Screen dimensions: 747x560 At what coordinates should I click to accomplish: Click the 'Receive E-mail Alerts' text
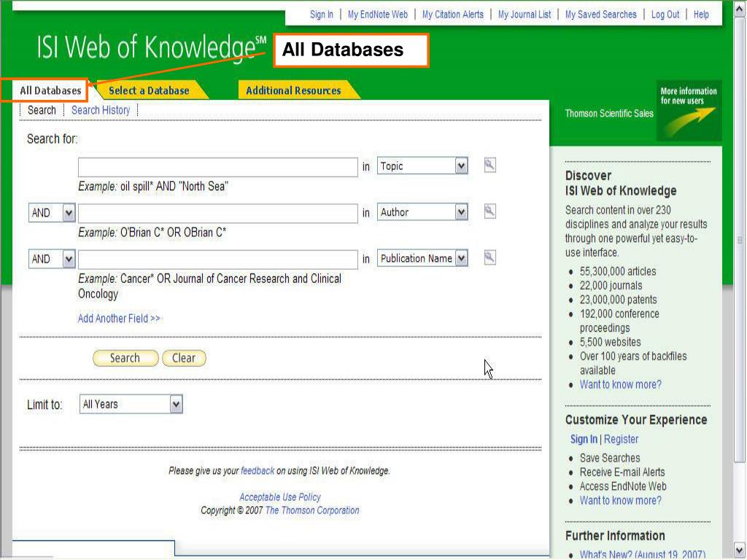coord(622,472)
